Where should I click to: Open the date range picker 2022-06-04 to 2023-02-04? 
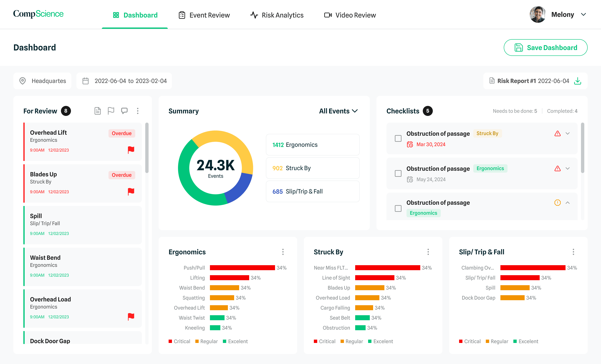click(124, 81)
